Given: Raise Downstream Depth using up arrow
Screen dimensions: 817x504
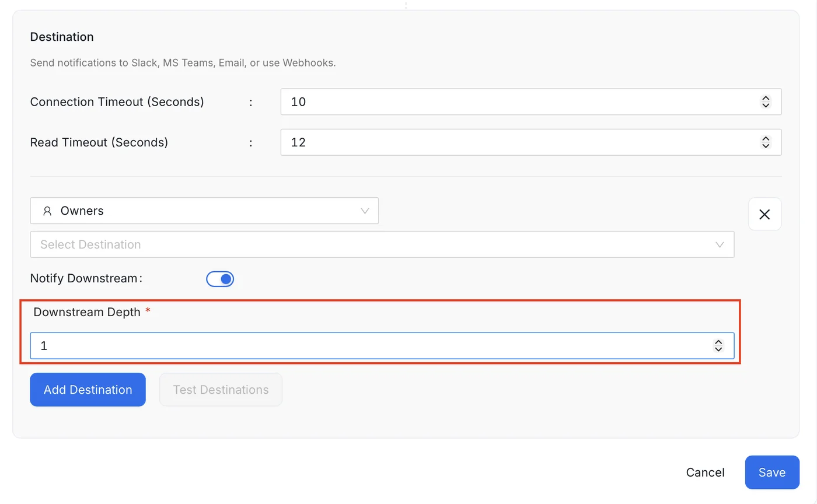Looking at the screenshot, I should coord(718,342).
